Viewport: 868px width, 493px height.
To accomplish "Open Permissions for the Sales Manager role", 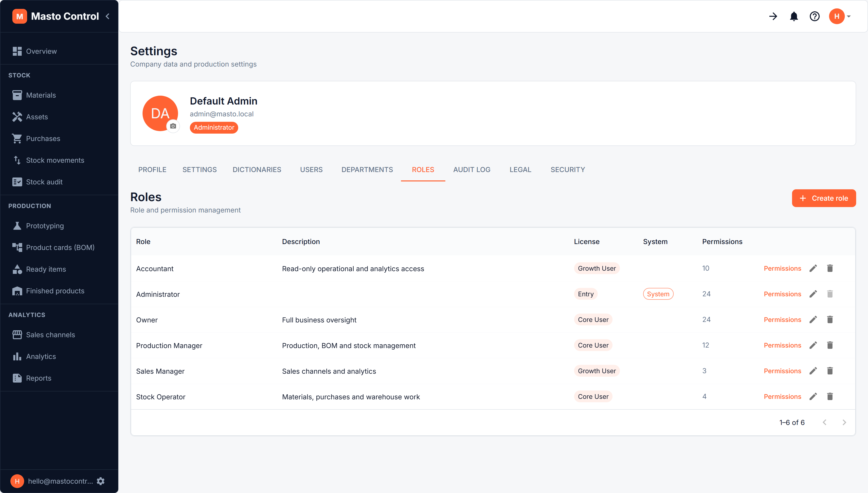I will [782, 371].
